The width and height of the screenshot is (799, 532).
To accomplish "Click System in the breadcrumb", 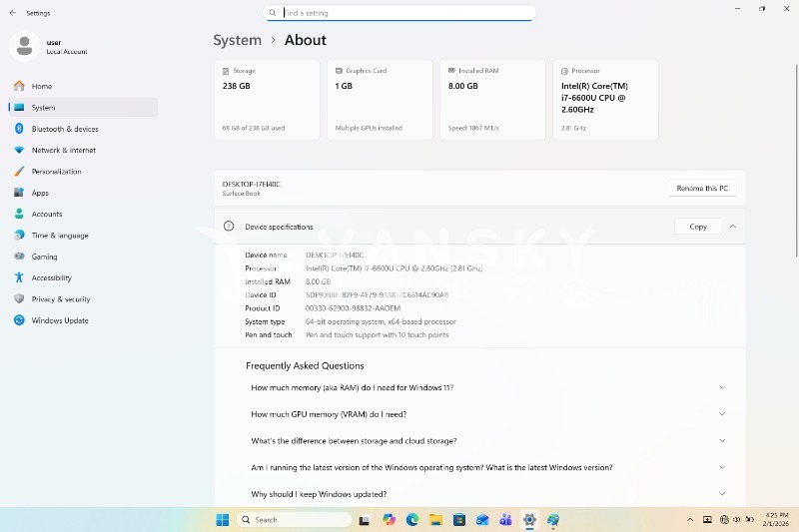I will 237,40.
